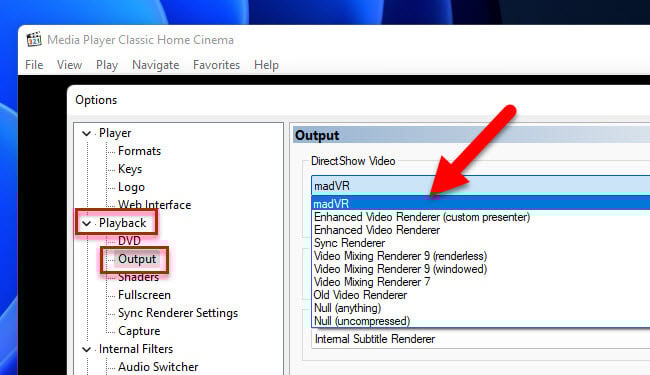Image resolution: width=650 pixels, height=375 pixels.
Task: Collapse the Internal Filters tree node
Action: (86, 349)
